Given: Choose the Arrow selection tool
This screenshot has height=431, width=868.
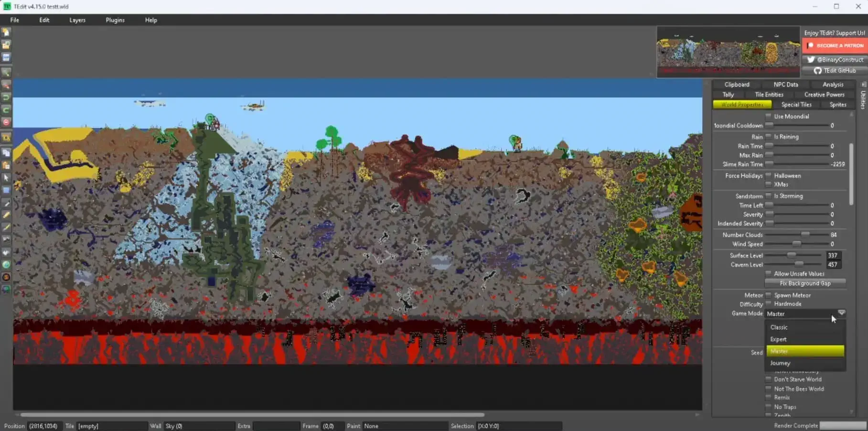Looking at the screenshot, I should coord(6,177).
